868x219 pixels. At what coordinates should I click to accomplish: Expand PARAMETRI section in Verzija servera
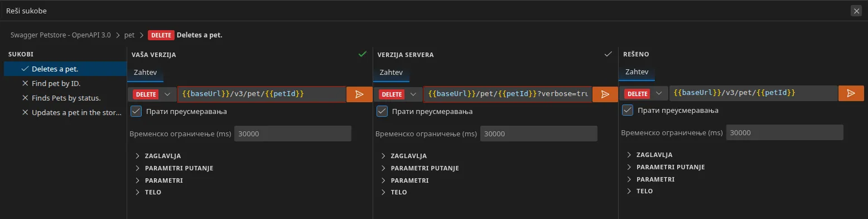click(405, 180)
